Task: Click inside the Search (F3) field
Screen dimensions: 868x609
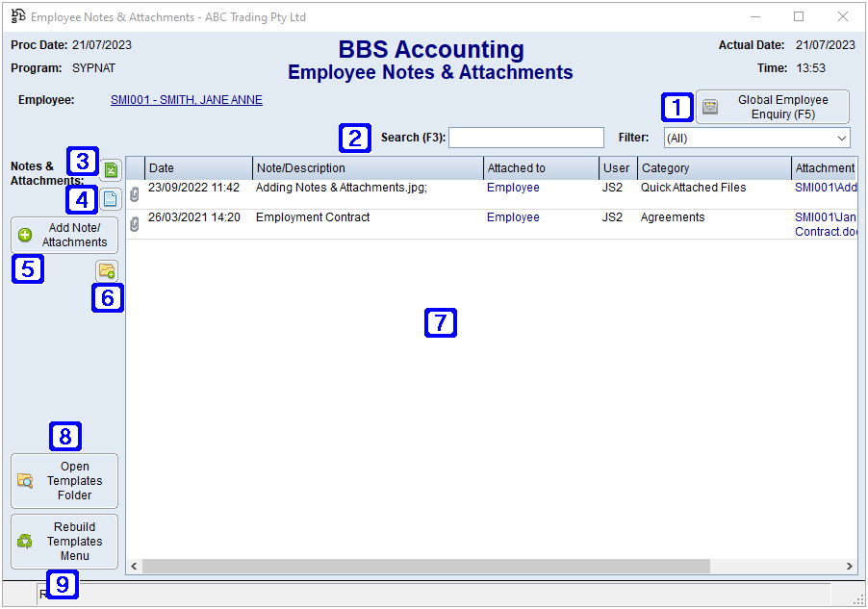Action: [525, 138]
